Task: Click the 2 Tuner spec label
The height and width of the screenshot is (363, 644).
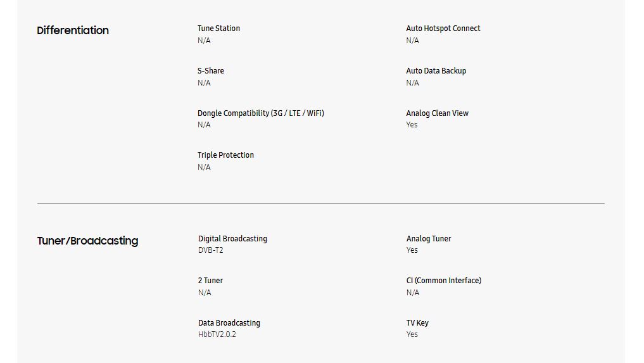Action: 210,281
